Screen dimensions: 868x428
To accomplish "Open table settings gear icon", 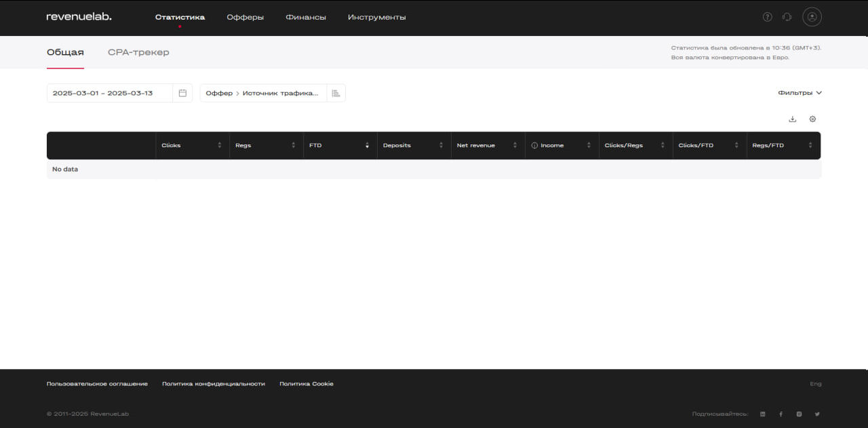I will tap(812, 119).
